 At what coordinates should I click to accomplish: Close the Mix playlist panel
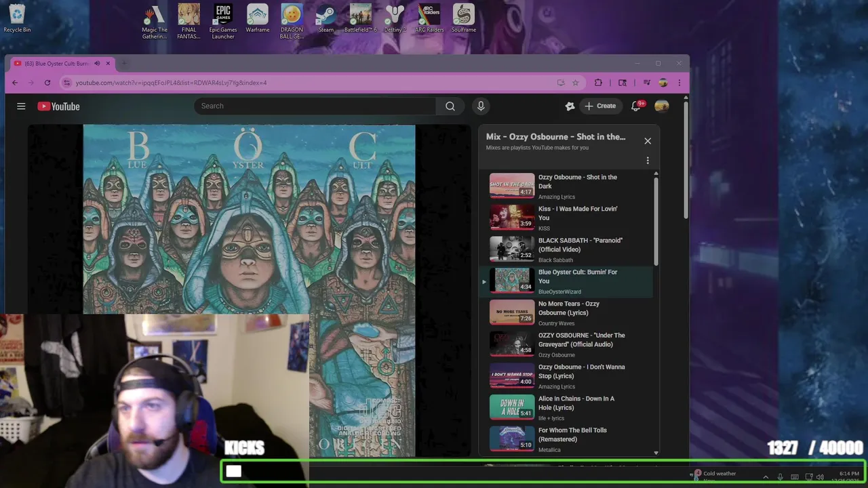(648, 141)
